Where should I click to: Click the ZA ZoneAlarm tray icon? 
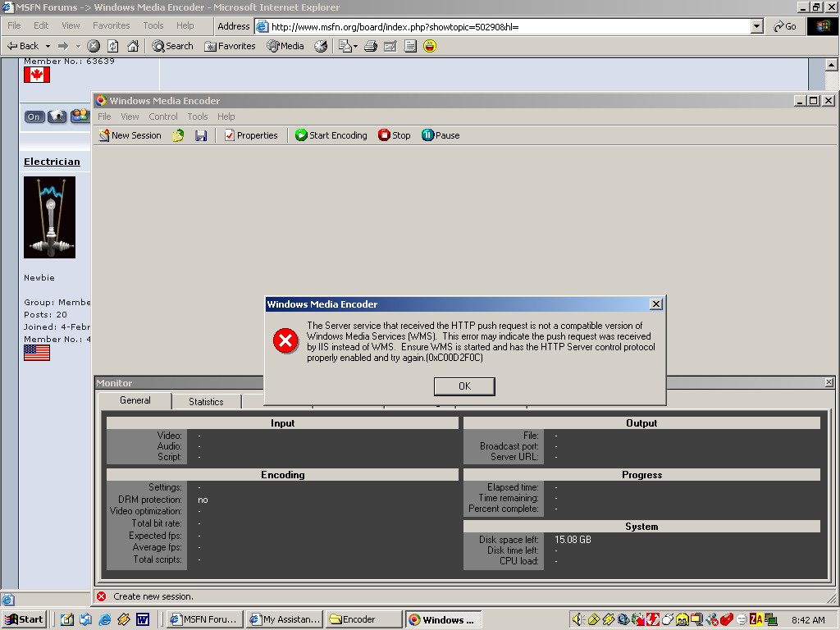click(x=756, y=619)
